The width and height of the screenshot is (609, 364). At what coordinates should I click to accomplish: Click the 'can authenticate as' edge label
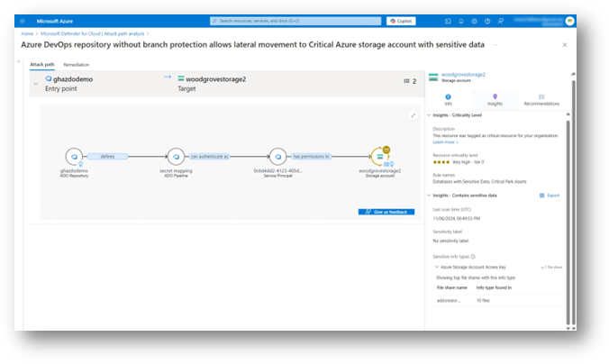[209, 157]
